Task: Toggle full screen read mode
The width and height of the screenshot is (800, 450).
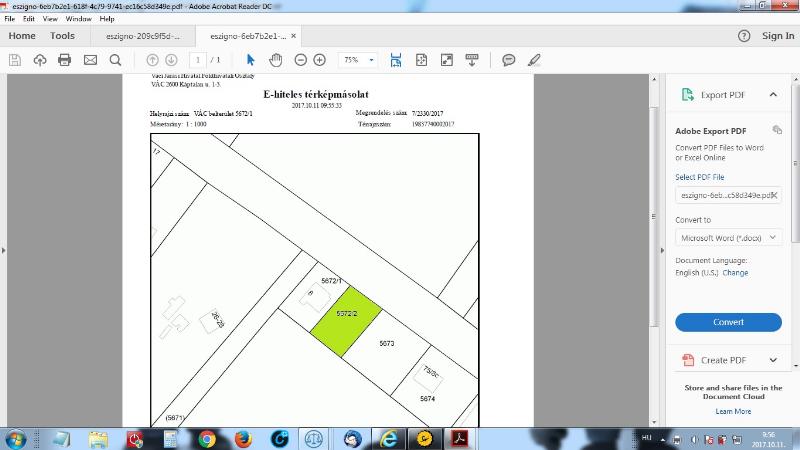Action: coord(446,60)
